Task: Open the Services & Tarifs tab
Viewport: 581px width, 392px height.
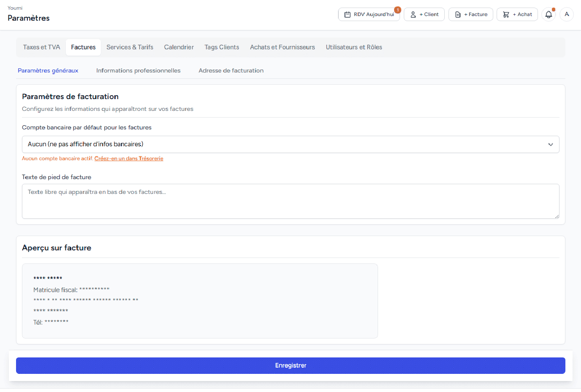Action: [130, 47]
